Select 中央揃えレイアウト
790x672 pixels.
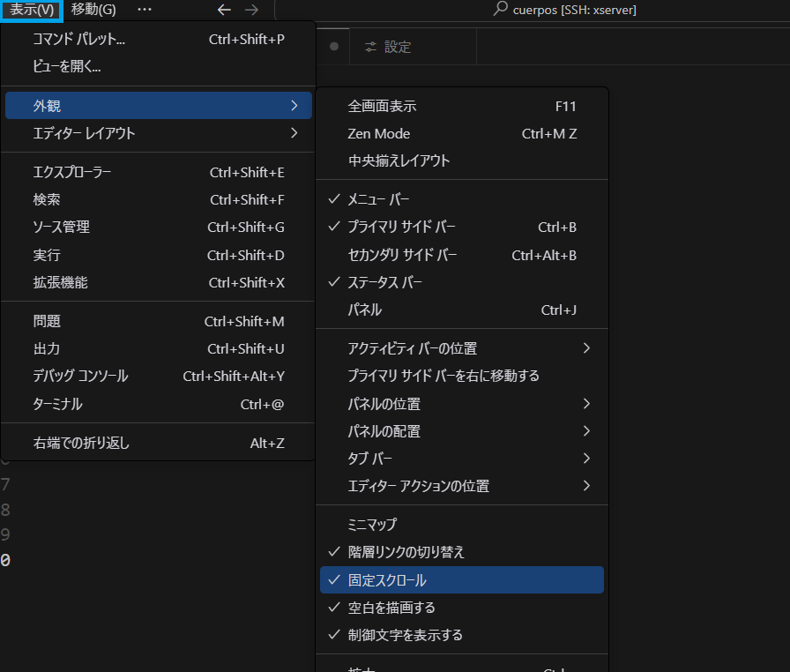tap(461, 161)
